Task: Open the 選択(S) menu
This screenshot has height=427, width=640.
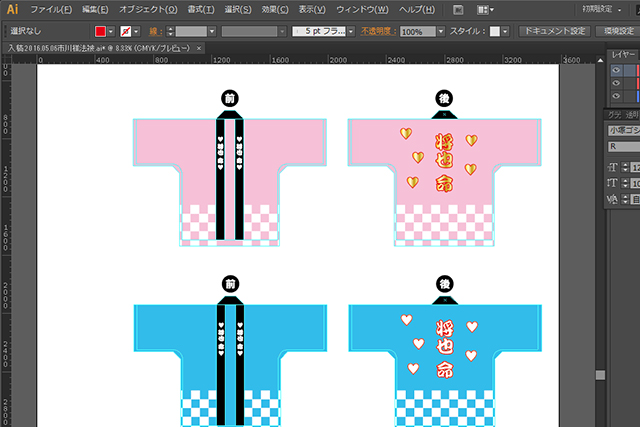Action: tap(238, 9)
